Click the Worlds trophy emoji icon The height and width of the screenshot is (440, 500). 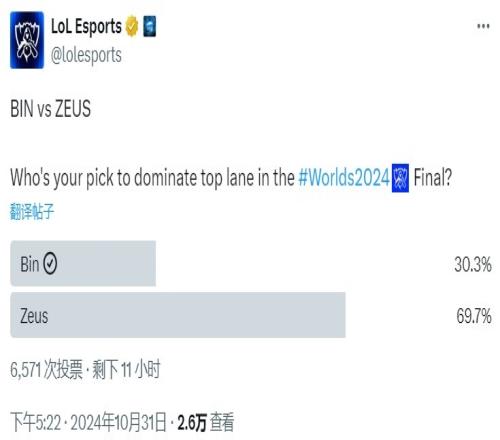click(400, 178)
